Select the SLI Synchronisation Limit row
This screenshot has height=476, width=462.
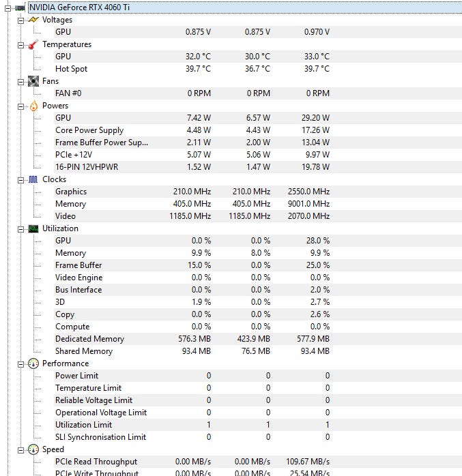tap(258, 437)
